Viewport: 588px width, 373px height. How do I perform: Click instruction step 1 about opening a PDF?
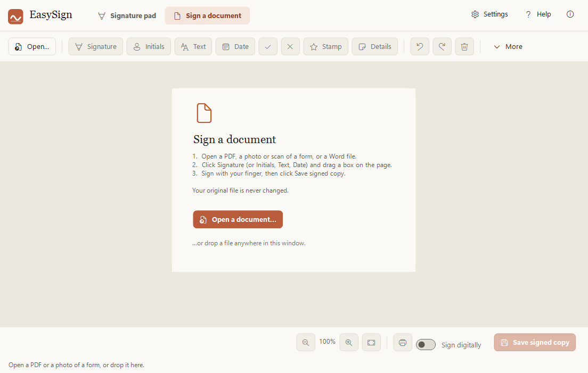274,156
